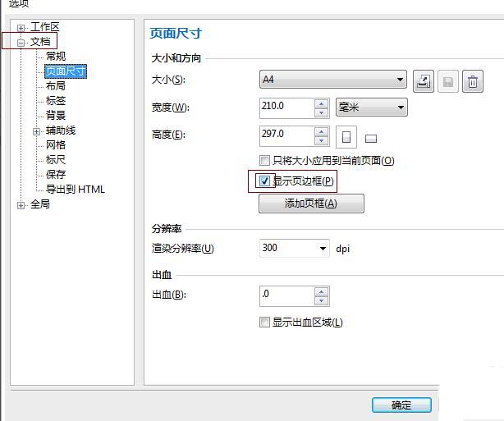Click the delete page size trash icon
The height and width of the screenshot is (421, 504).
pos(473,81)
